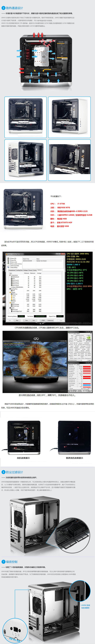Open Preferences in the stability test window
This screenshot has width=95, height=644.
50,320
